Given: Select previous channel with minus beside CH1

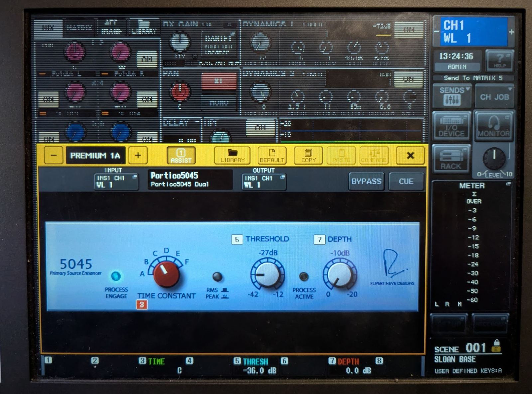Looking at the screenshot, I should [437, 32].
